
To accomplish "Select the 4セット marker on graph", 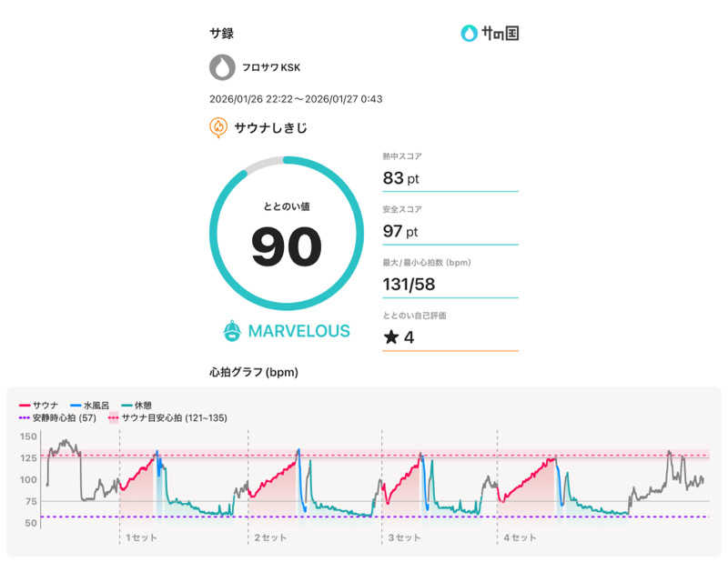I will (x=522, y=537).
